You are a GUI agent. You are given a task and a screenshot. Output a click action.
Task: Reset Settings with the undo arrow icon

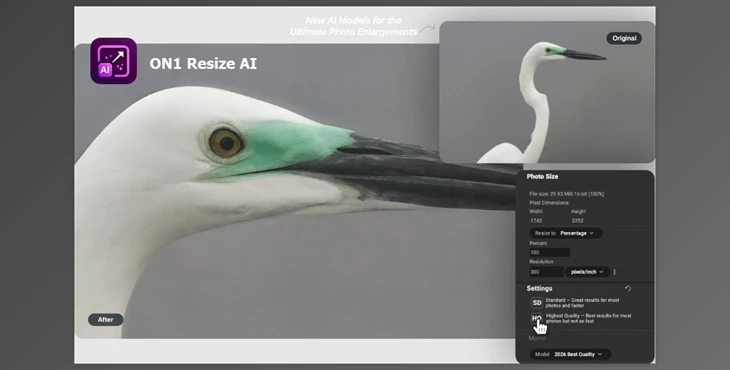click(628, 289)
